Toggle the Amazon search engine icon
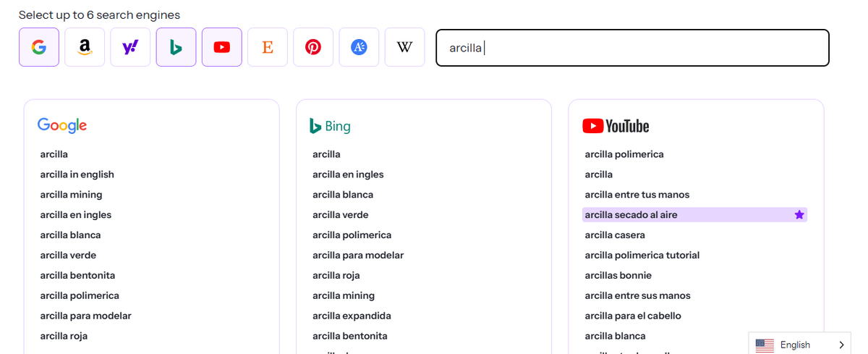Viewport: 868px width, 354px height. point(85,47)
